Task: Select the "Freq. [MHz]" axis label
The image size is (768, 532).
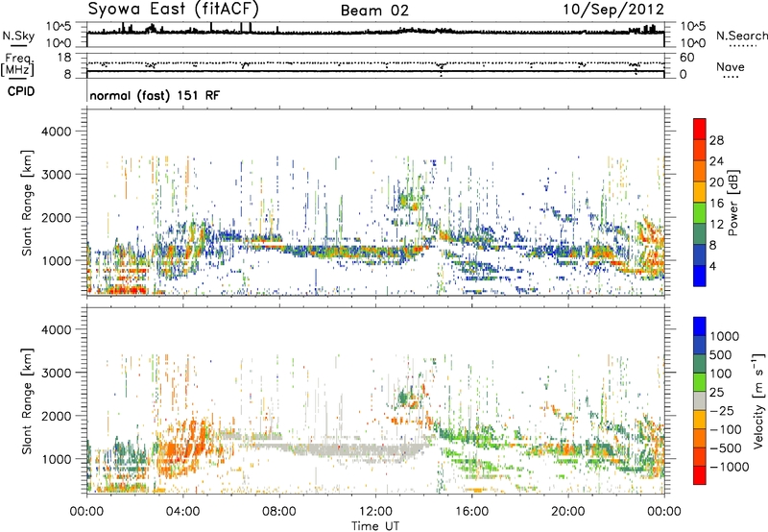Action: 17,64
